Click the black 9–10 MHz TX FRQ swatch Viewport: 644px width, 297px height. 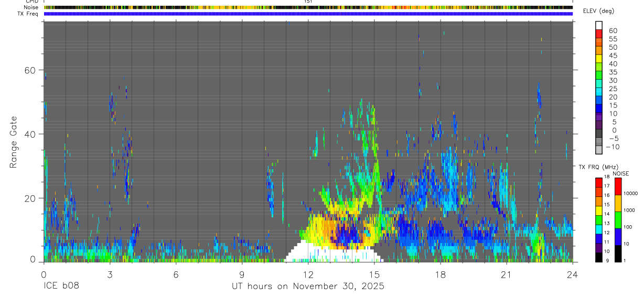pos(598,257)
